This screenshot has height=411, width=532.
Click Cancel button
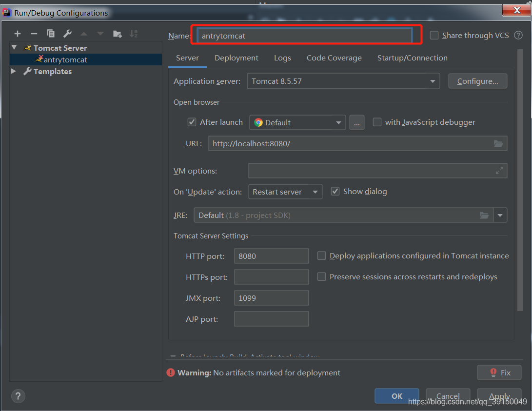click(x=448, y=396)
